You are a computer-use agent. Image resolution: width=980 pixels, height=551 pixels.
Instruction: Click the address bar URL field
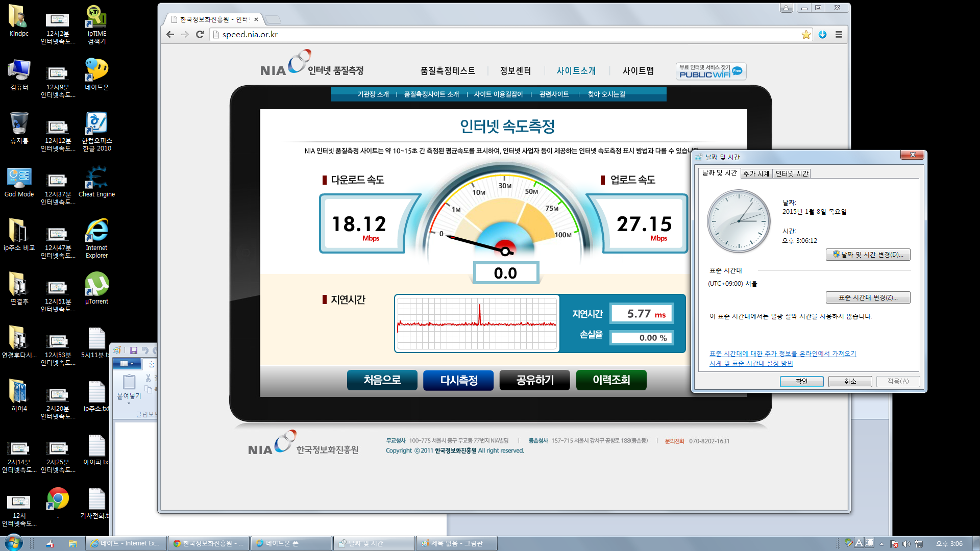(505, 35)
